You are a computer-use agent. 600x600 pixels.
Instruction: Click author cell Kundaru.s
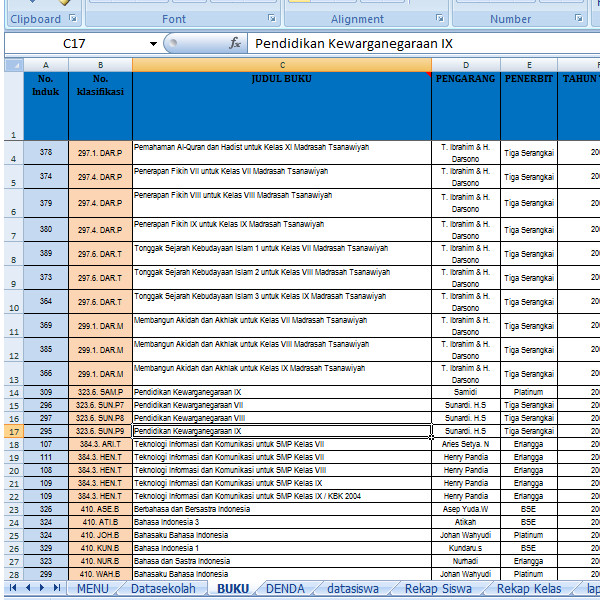[466, 548]
